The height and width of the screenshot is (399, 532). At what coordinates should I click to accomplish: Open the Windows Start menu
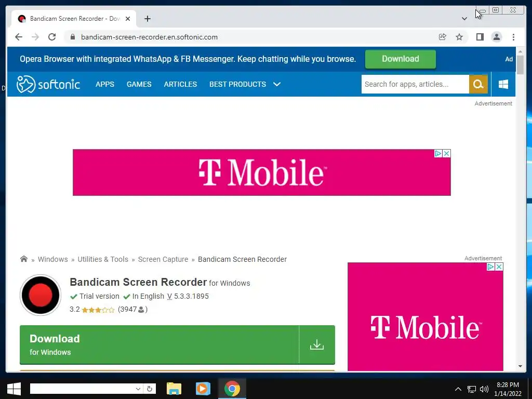click(x=14, y=389)
